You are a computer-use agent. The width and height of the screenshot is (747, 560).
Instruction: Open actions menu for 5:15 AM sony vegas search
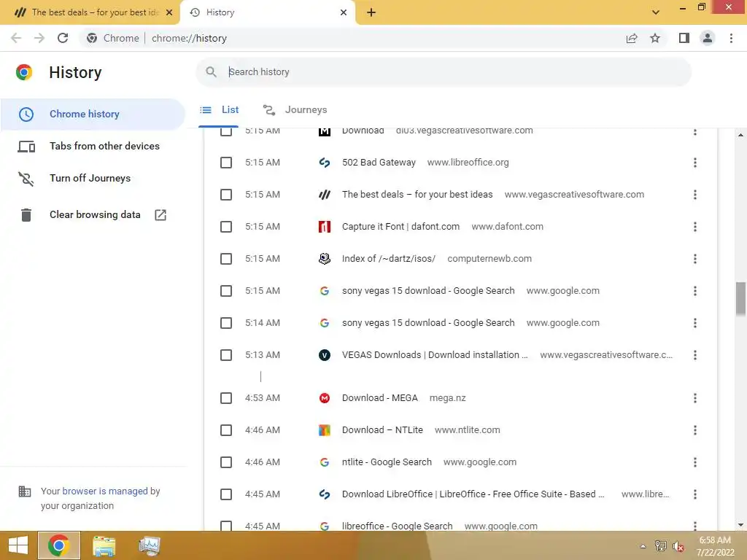point(695,291)
